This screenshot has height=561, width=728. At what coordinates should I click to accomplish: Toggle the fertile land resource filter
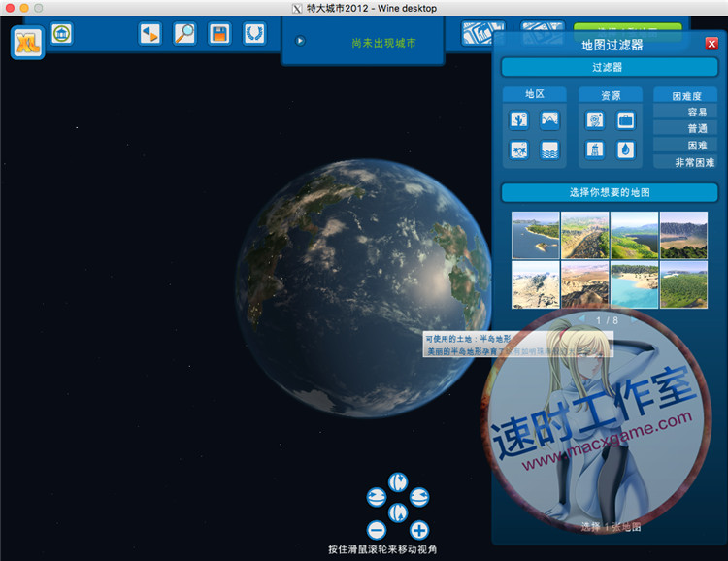[595, 119]
